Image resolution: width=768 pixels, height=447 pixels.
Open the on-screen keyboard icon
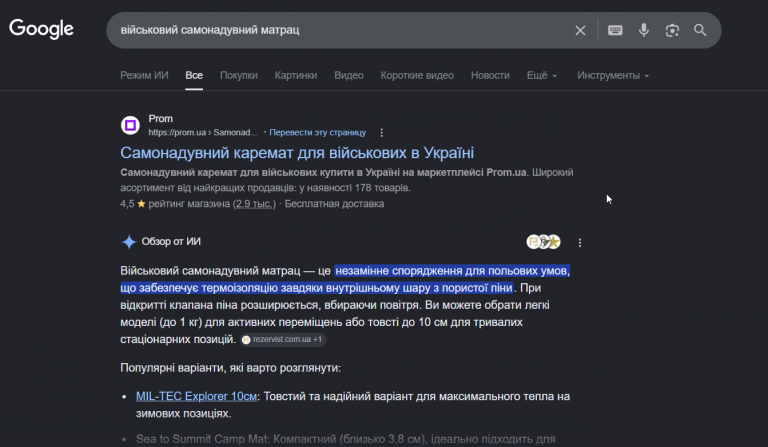(x=615, y=30)
